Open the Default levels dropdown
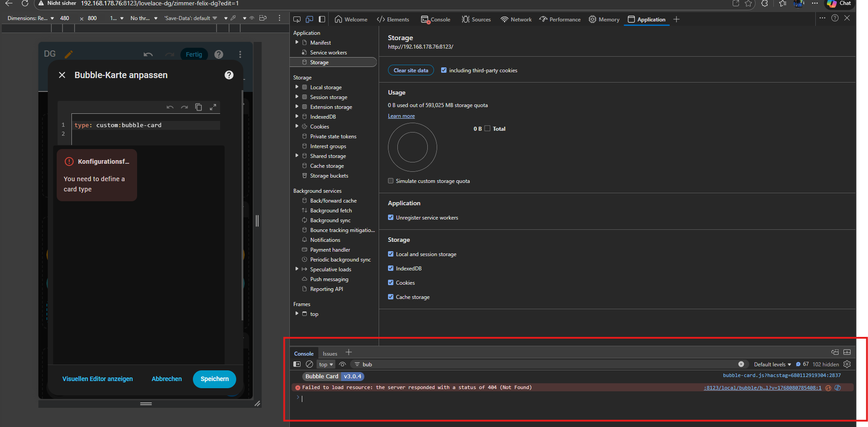Image resolution: width=868 pixels, height=427 pixels. pos(772,365)
